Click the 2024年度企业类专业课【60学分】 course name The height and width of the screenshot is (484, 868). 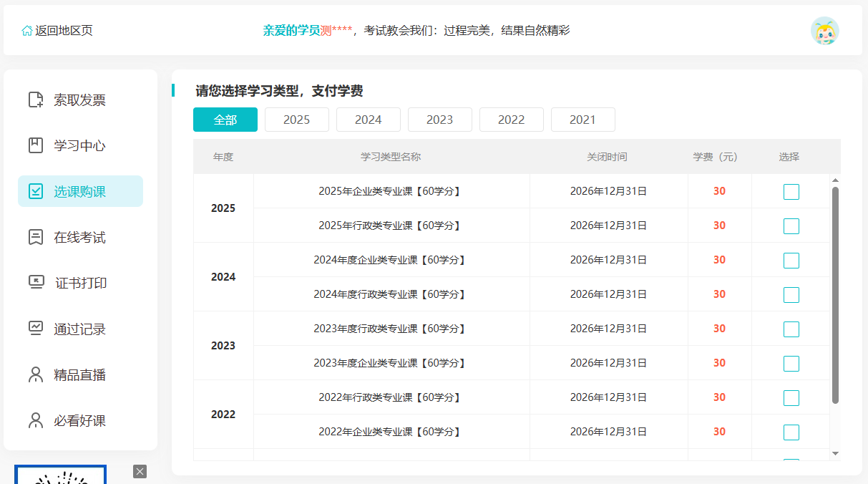[391, 260]
